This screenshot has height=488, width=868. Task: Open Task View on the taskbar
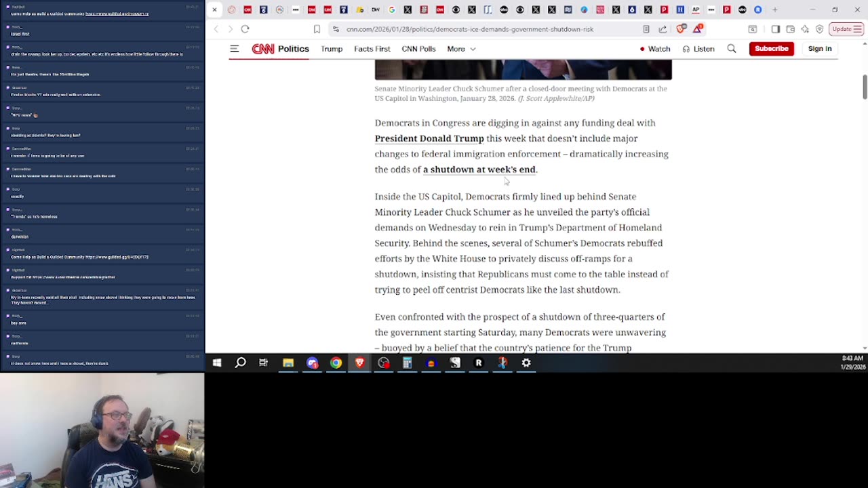click(x=264, y=363)
